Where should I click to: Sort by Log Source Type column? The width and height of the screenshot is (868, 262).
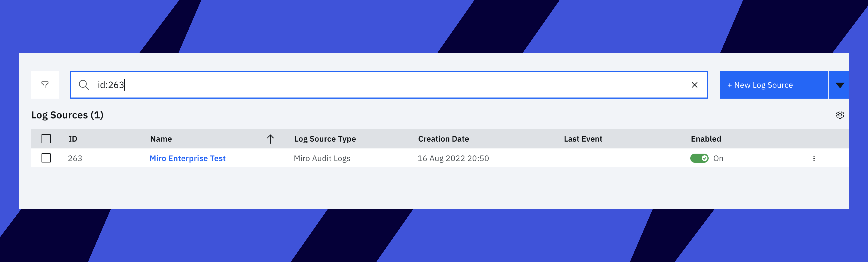[x=325, y=139]
